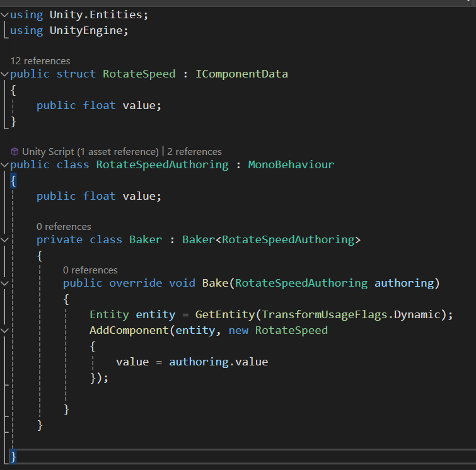476x470 pixels.
Task: Click the 'IComponentData' interface name
Action: click(241, 74)
